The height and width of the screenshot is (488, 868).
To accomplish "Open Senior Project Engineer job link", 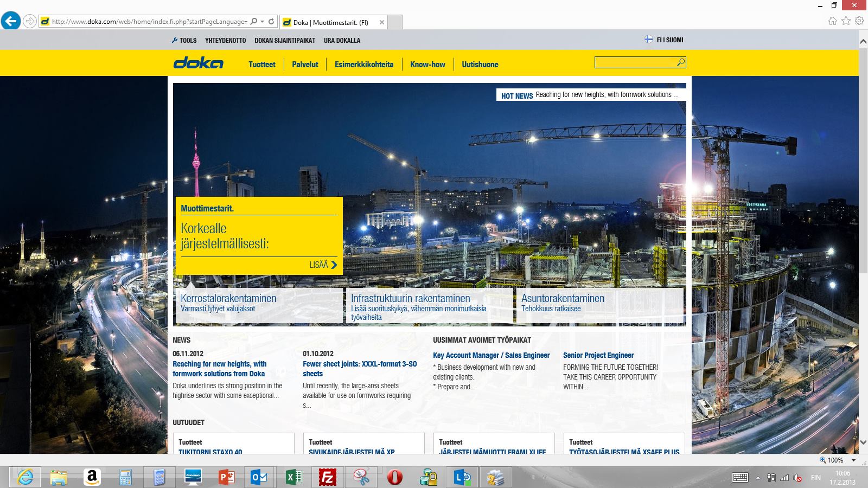I will [598, 355].
